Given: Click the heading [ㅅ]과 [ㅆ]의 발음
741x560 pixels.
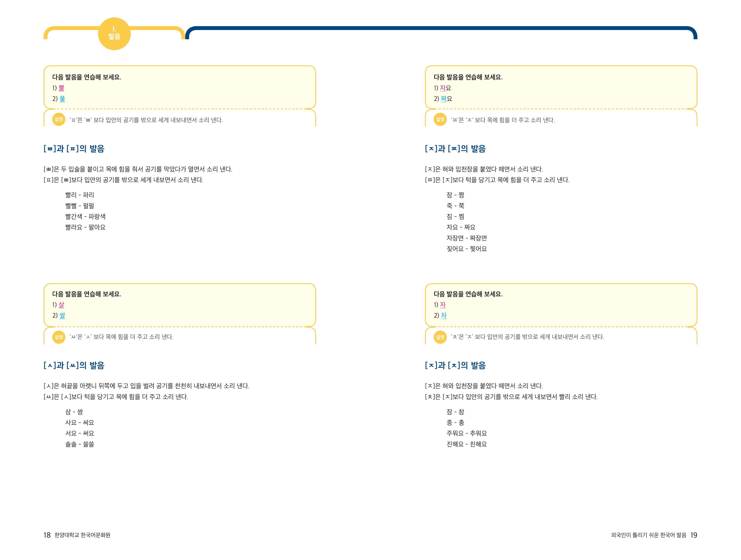Looking at the screenshot, I should pyautogui.click(x=74, y=365).
